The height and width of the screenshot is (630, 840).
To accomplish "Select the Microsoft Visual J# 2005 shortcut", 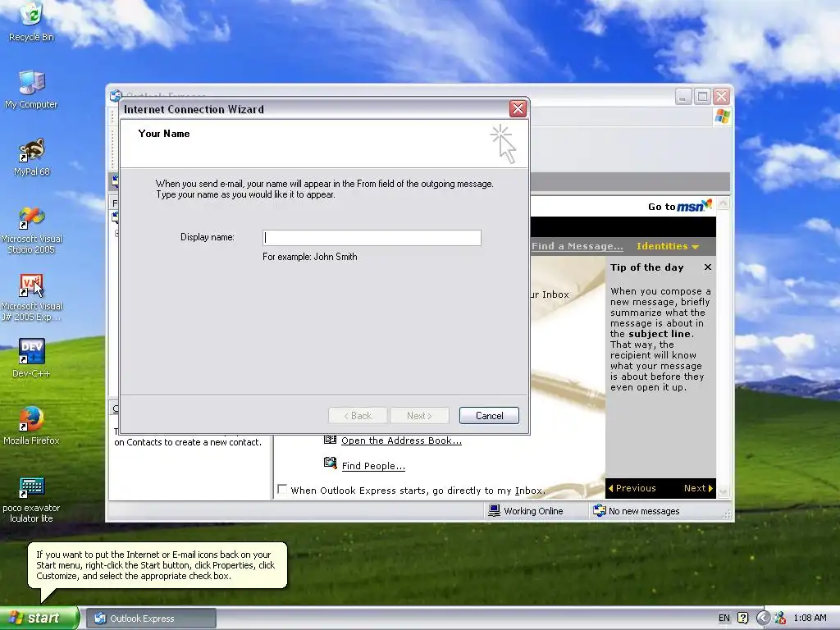I will point(32,298).
